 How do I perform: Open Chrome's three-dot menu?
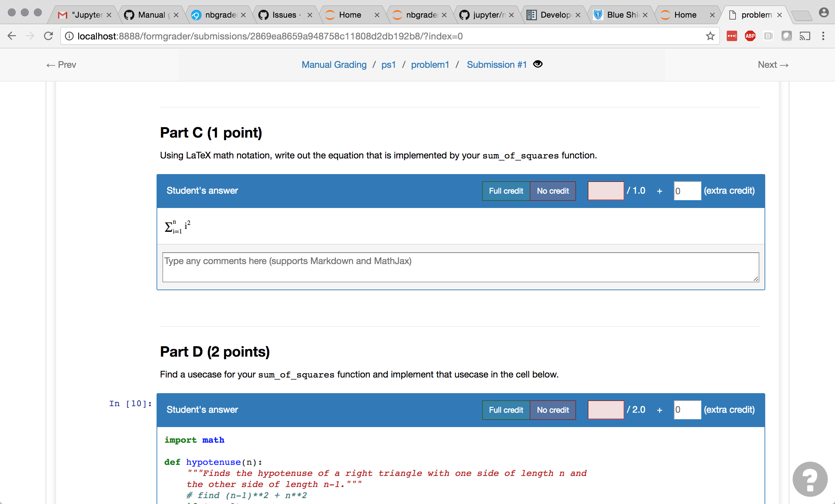(x=824, y=36)
